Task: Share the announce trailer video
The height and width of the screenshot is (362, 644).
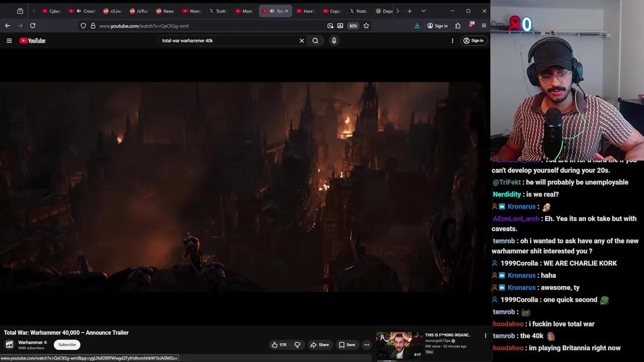Action: click(x=319, y=345)
